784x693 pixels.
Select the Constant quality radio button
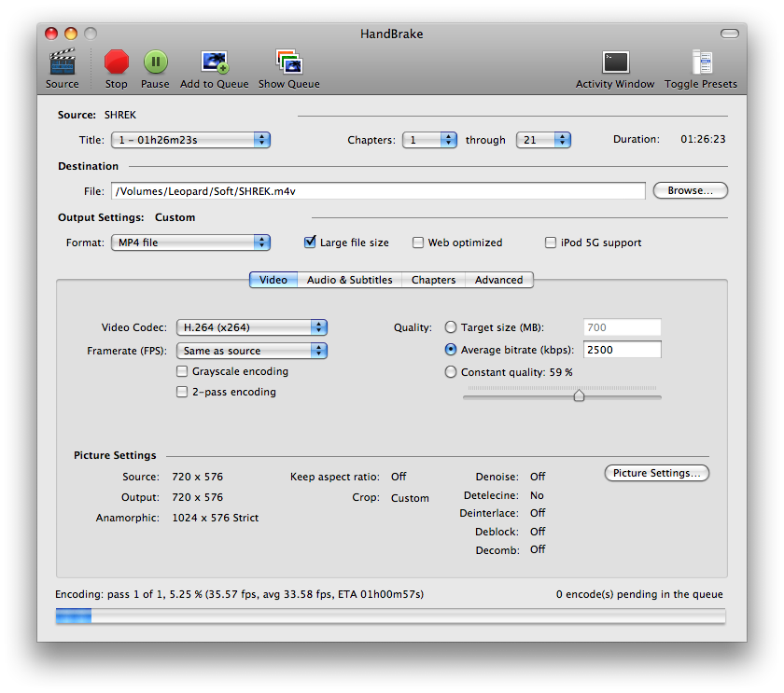451,372
